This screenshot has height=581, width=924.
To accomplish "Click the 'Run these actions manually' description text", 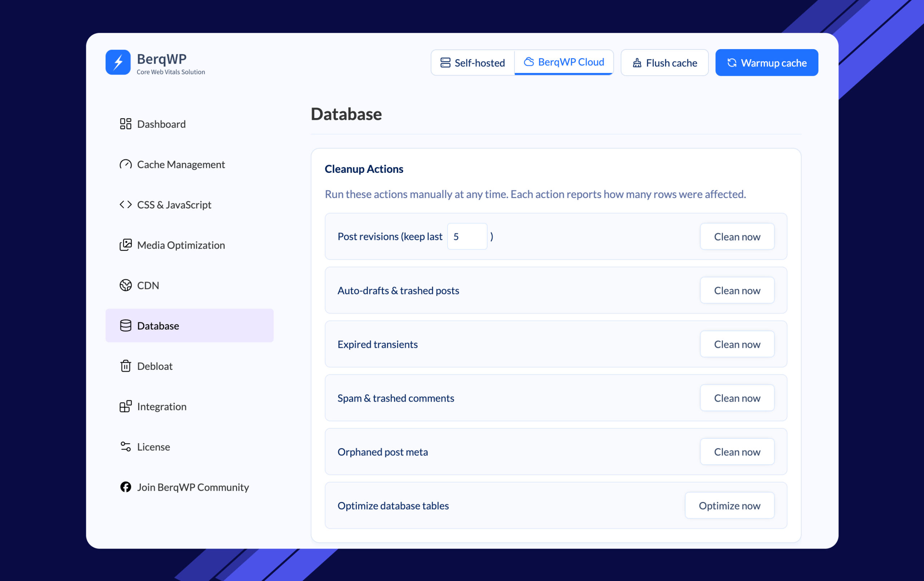I will pyautogui.click(x=535, y=194).
